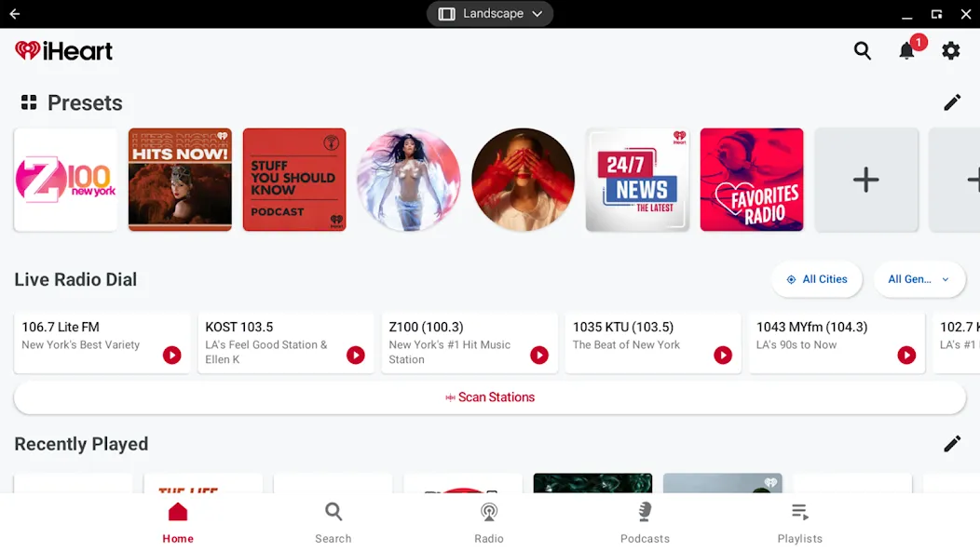Open 1043 MYfm (104.3) station title
This screenshot has width=980, height=551.
coord(812,327)
